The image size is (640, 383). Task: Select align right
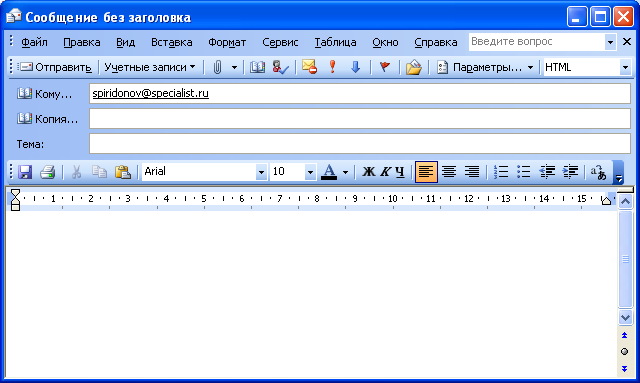point(472,172)
